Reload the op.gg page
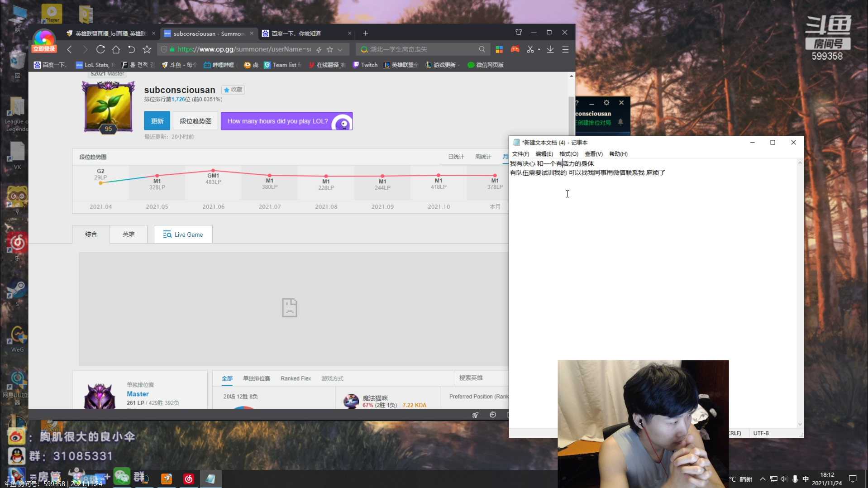This screenshot has width=868, height=488. [100, 49]
